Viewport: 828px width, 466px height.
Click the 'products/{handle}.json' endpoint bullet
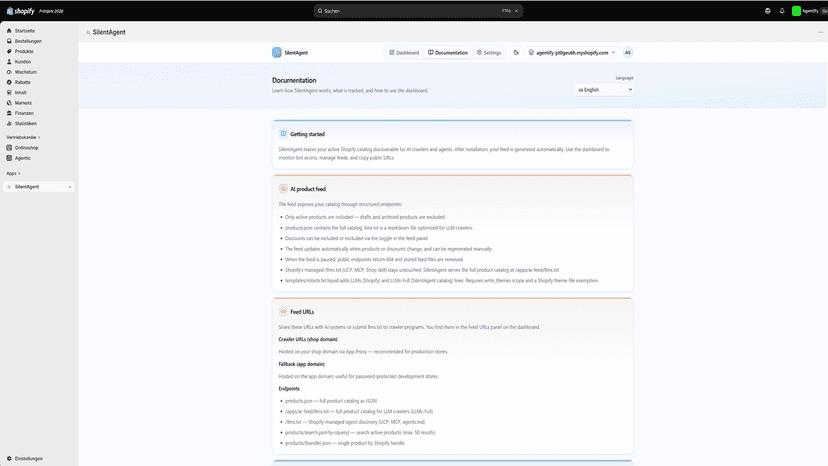[344, 443]
